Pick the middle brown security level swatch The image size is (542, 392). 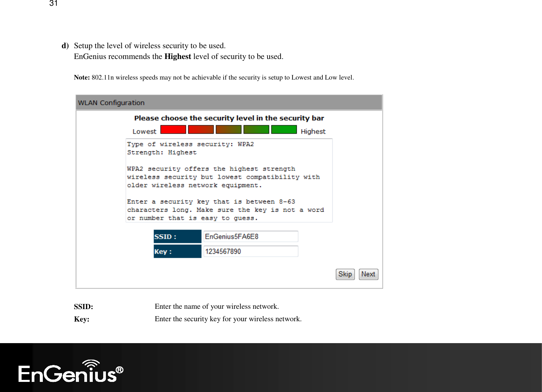pyautogui.click(x=229, y=129)
